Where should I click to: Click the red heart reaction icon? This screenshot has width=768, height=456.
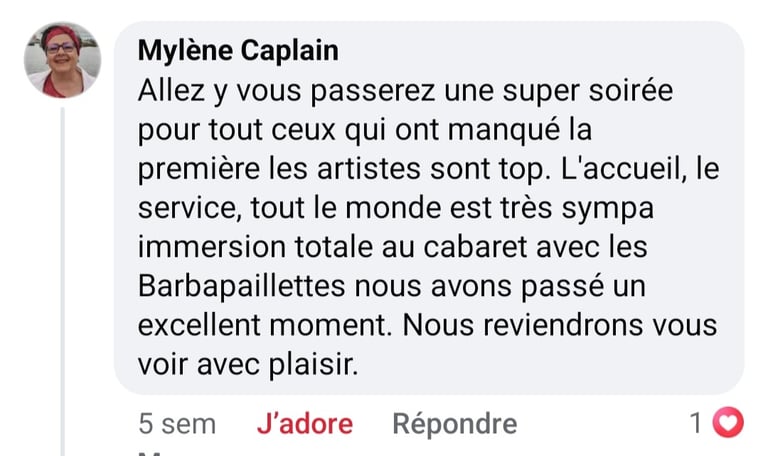coord(728,422)
